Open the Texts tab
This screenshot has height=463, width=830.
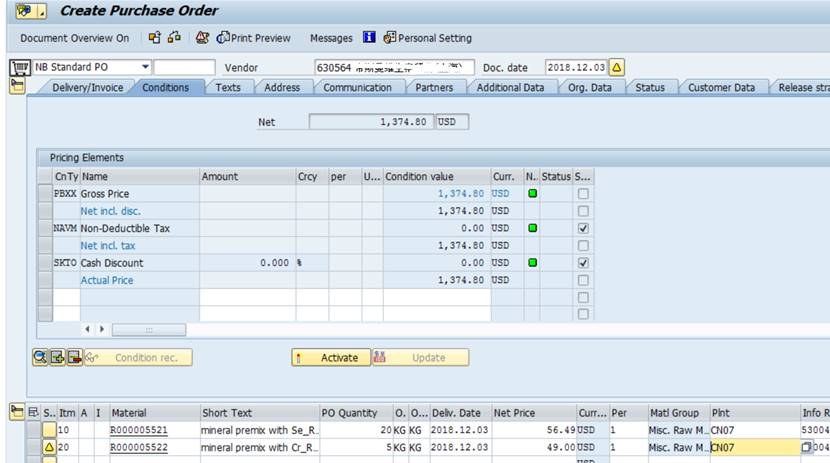click(x=228, y=87)
